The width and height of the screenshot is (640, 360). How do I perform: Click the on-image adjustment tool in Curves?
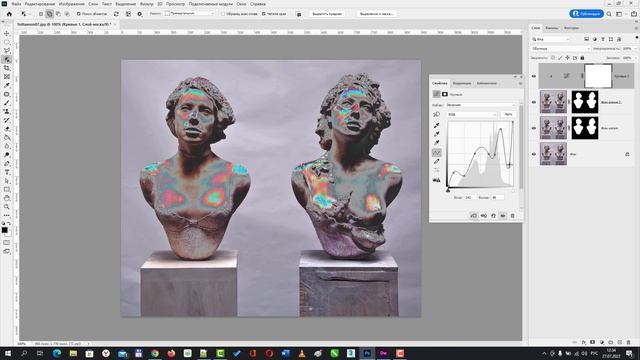[x=437, y=114]
